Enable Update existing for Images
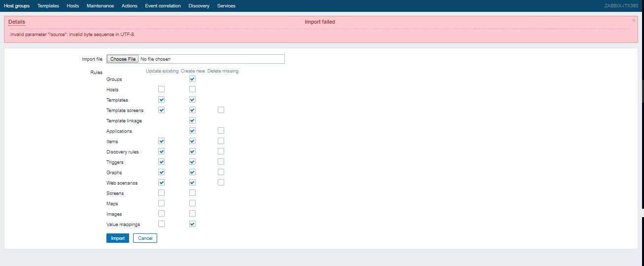 [161, 214]
